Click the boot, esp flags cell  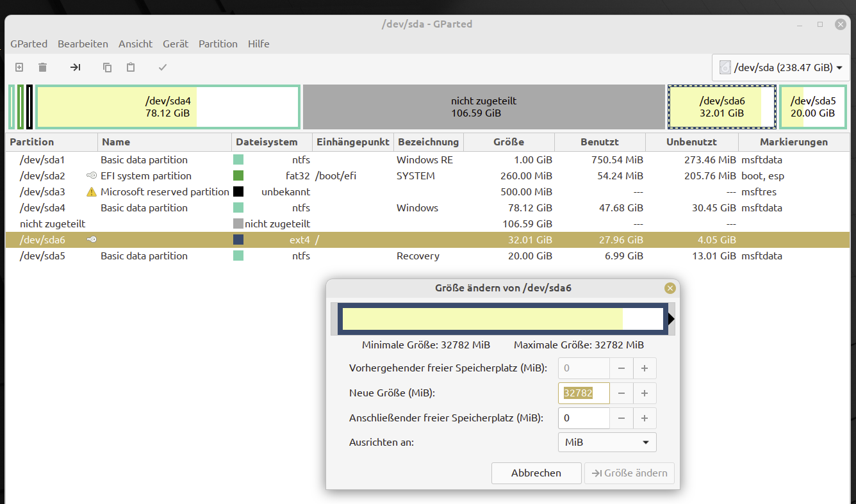pos(762,175)
